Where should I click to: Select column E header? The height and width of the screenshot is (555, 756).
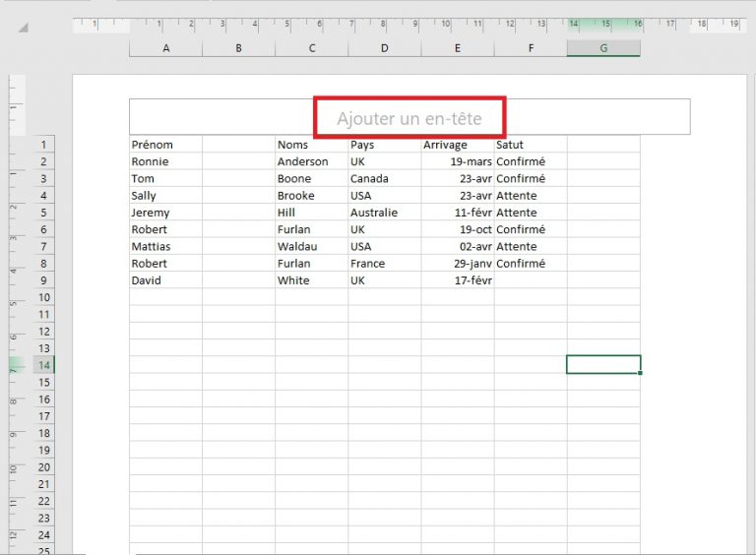tap(458, 48)
